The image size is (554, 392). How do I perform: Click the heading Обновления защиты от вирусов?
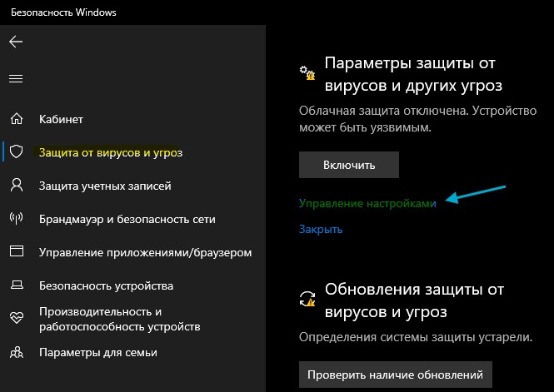pyautogui.click(x=414, y=300)
